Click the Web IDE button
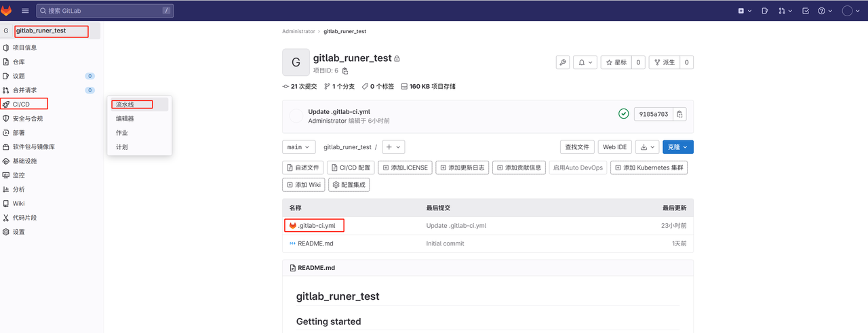 (x=615, y=147)
